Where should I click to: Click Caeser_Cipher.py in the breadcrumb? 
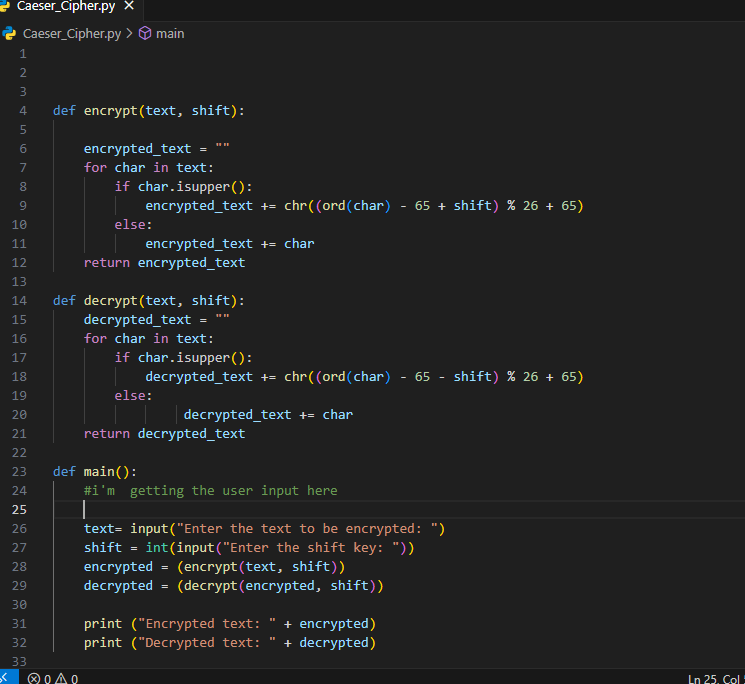[72, 34]
